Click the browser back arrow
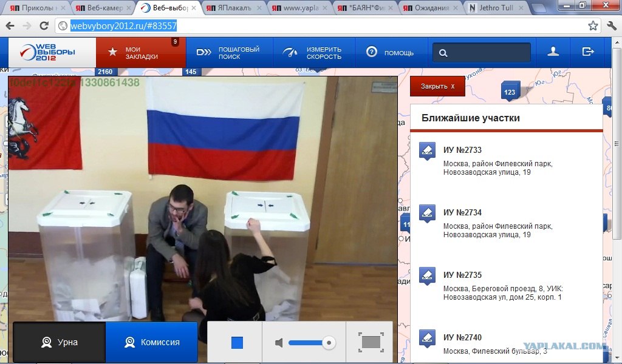This screenshot has height=364, width=622. pyautogui.click(x=10, y=26)
